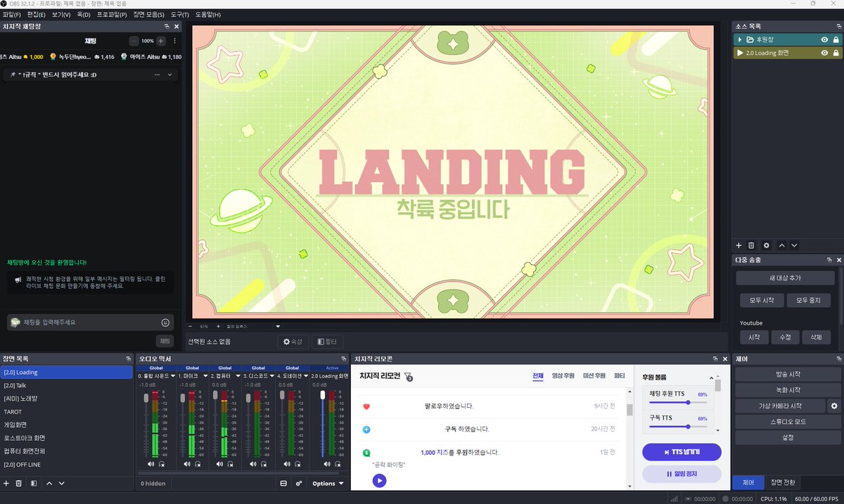Select the TAROT scene
Image resolution: width=844 pixels, height=504 pixels.
[67, 412]
